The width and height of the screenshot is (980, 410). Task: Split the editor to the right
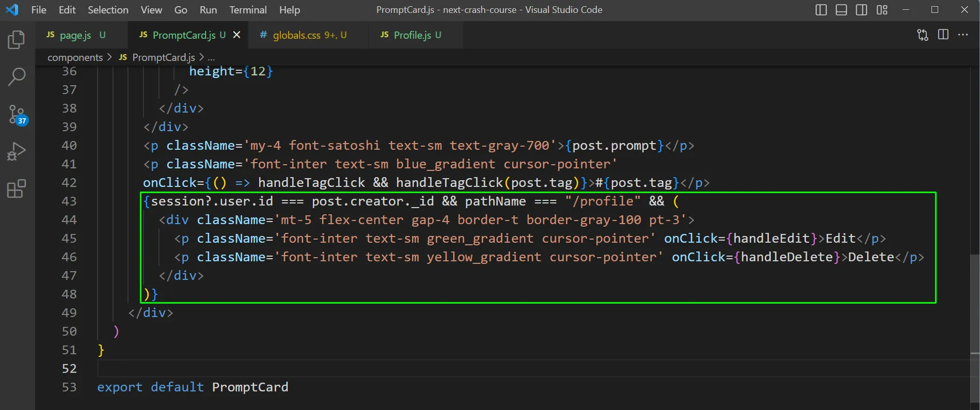point(943,35)
